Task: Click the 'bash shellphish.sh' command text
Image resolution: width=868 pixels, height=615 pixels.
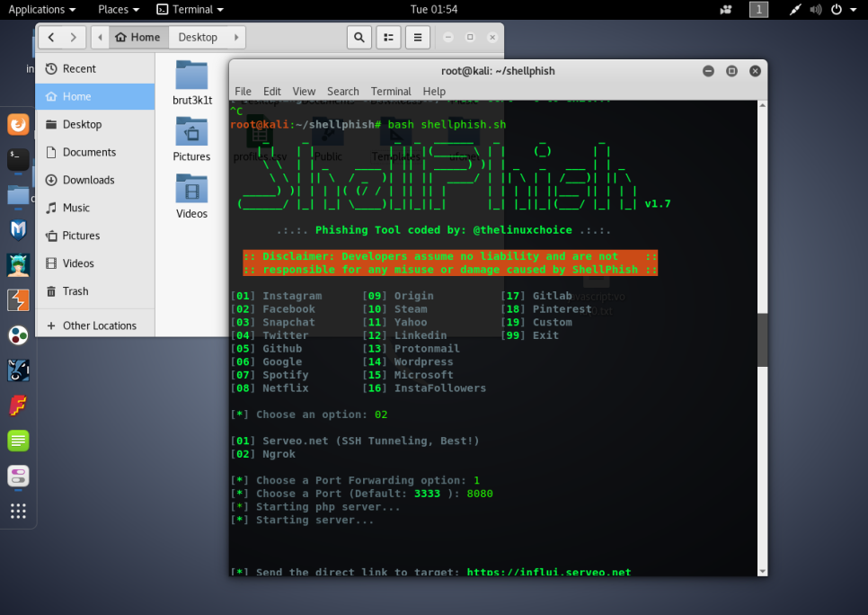Action: point(447,125)
